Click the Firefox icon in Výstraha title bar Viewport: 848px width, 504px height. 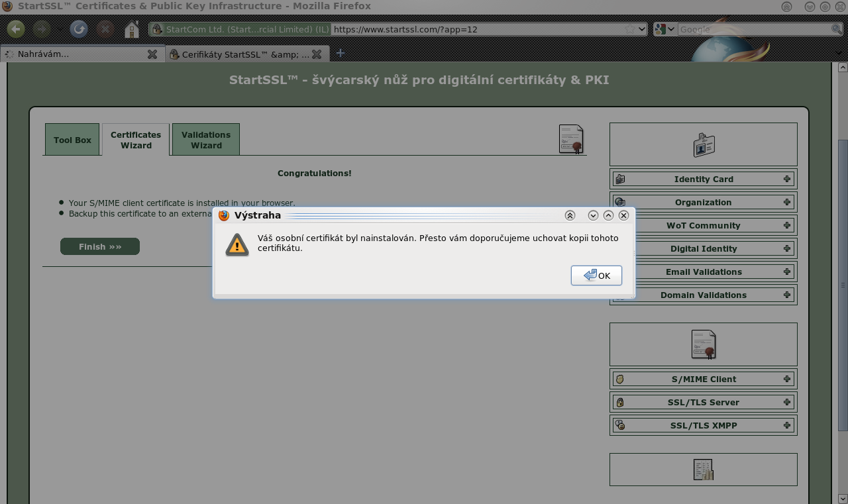pos(224,215)
